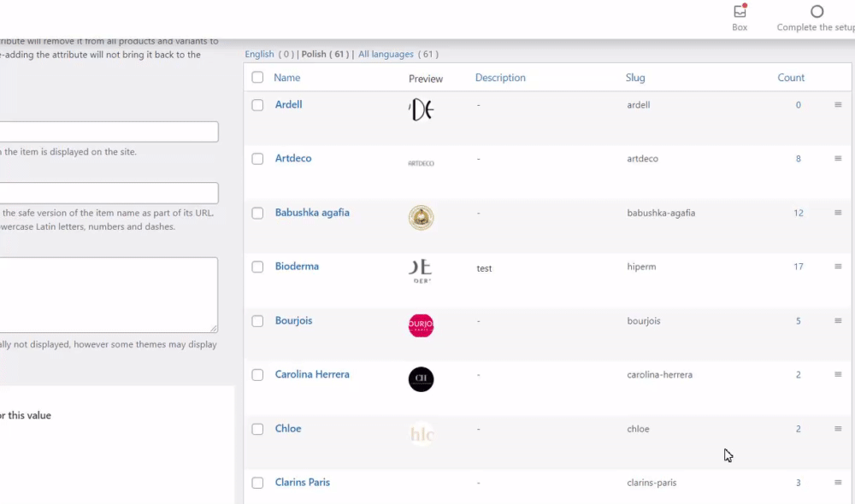Screen dimensions: 855x504
Task: Check the Carolina Herrera row checkbox
Action: tap(257, 375)
